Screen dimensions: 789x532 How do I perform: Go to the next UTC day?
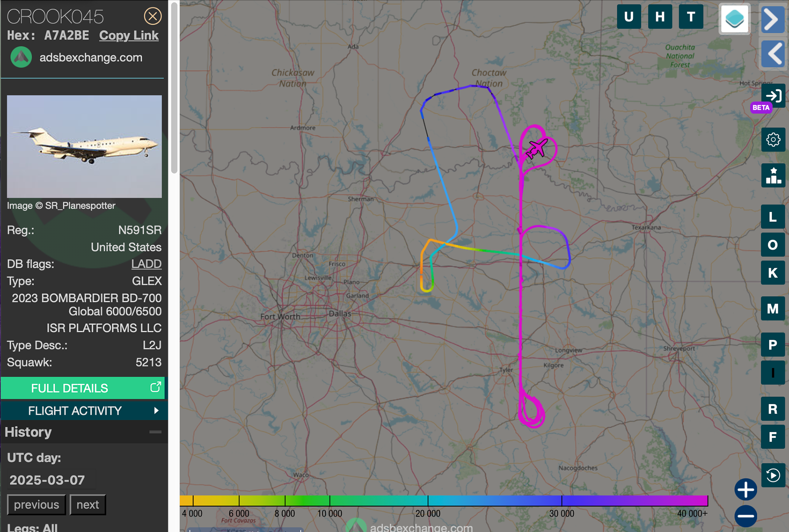88,504
